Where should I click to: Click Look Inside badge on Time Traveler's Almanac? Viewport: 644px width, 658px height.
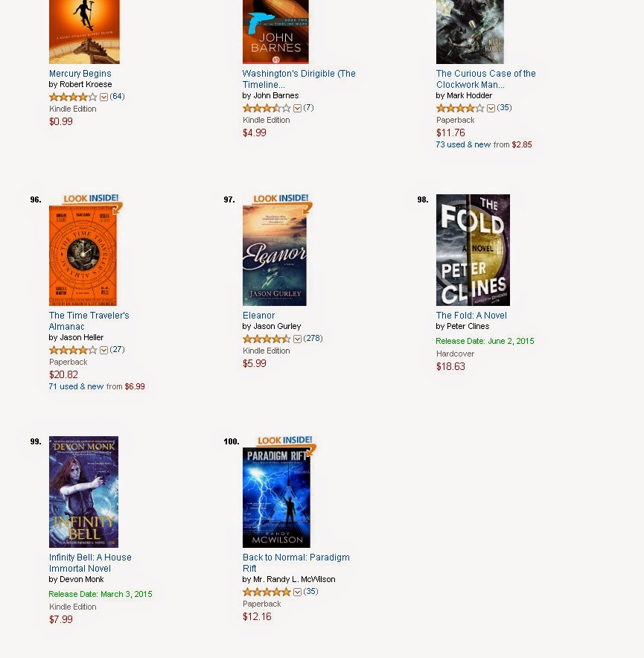92,200
